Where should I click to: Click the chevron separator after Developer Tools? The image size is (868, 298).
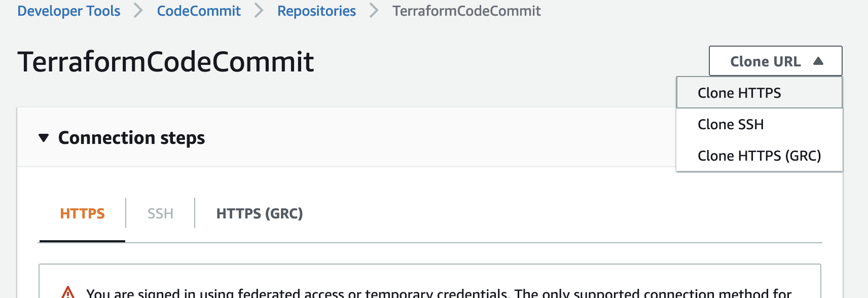coord(138,10)
